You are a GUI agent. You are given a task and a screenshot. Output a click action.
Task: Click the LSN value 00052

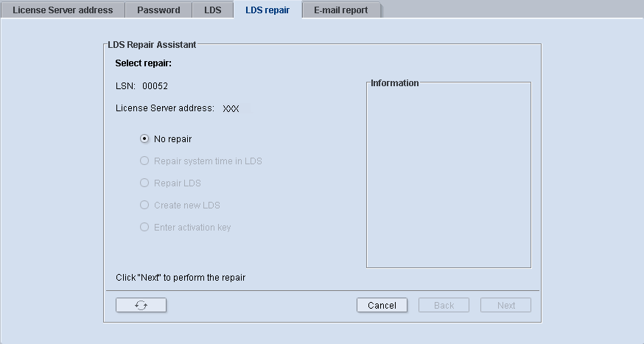pos(155,86)
